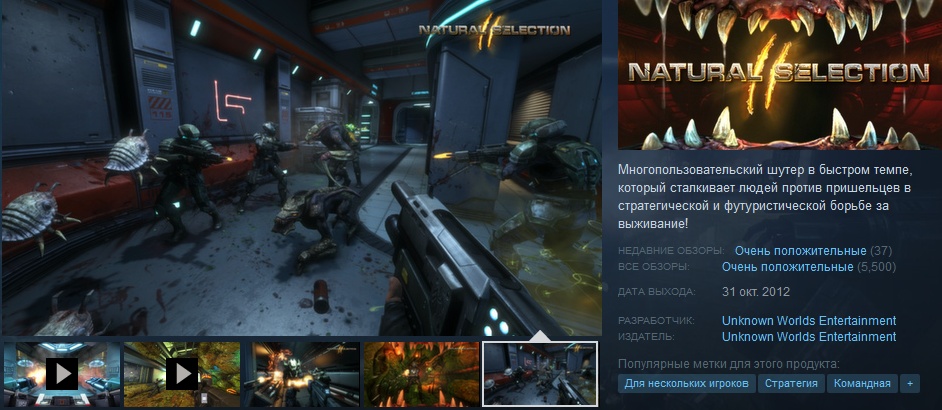The image size is (942, 410).
Task: Click the 'ВСЕ ОБЗОРЫ:' label
Action: click(654, 267)
